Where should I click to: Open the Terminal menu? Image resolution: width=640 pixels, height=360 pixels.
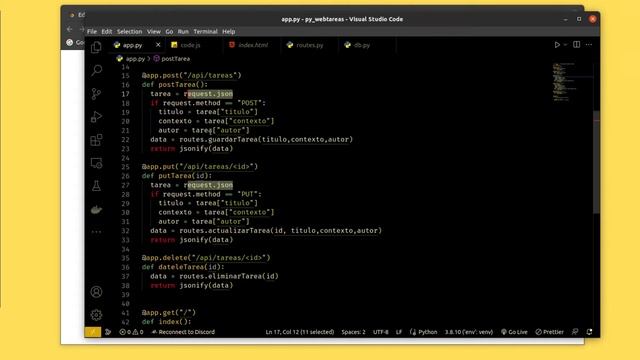click(x=205, y=31)
